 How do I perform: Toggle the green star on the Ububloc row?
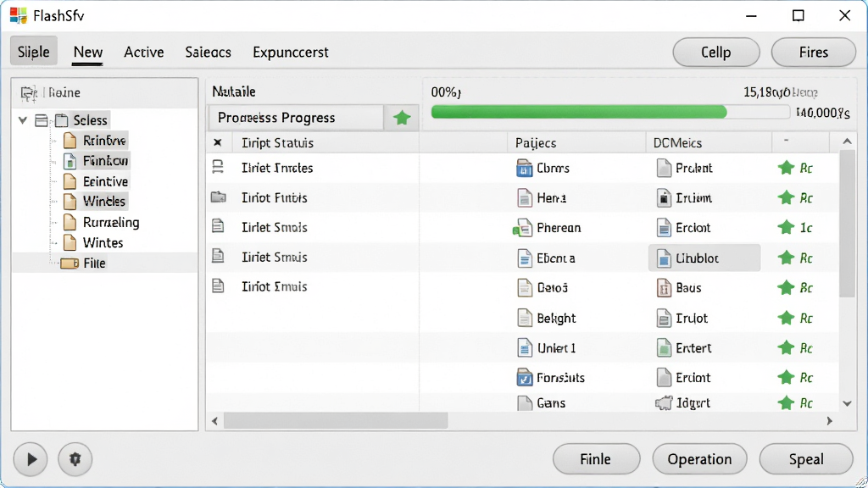(x=786, y=258)
